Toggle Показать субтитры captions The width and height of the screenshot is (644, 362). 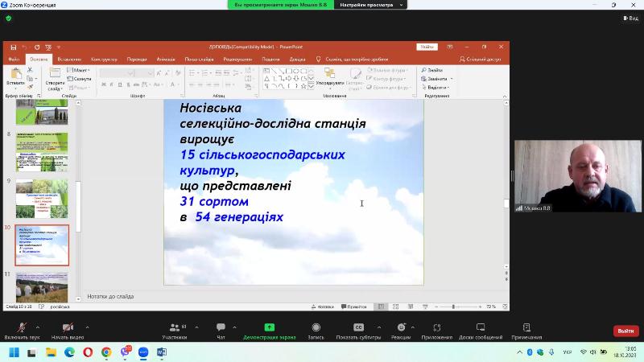click(x=358, y=328)
